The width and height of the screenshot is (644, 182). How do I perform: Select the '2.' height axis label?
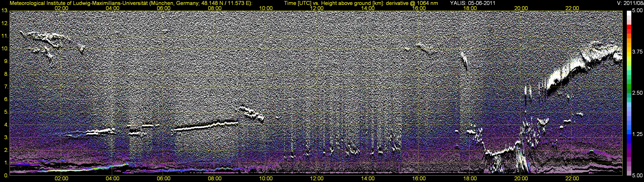6,150
